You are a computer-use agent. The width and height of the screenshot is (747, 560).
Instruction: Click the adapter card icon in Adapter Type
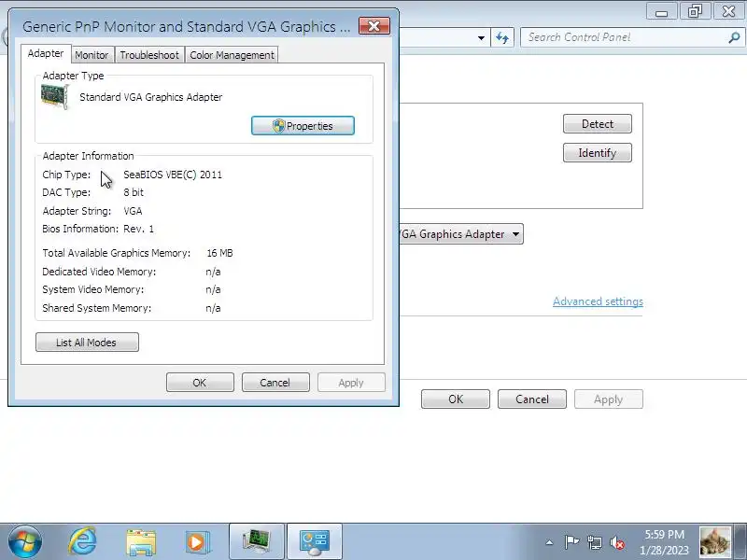(x=55, y=96)
